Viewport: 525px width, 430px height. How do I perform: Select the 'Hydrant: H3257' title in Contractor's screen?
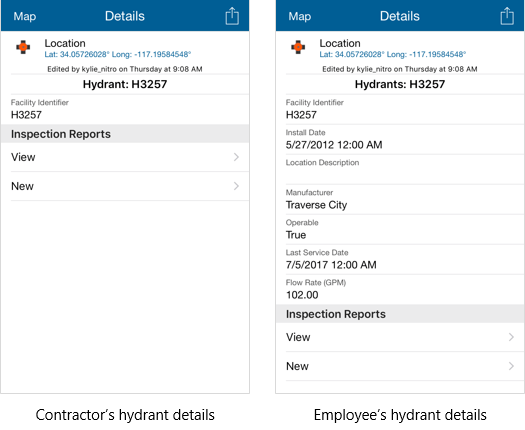pos(125,84)
